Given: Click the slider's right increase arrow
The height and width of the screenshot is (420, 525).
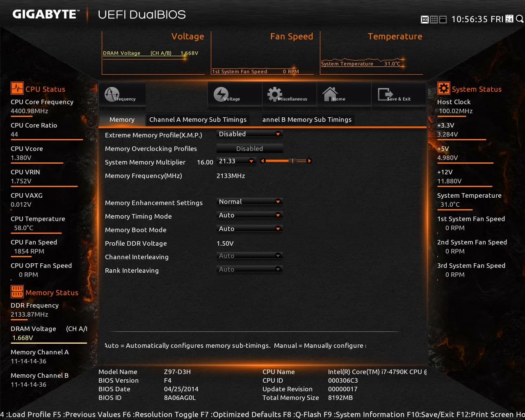Looking at the screenshot, I should coord(310,161).
